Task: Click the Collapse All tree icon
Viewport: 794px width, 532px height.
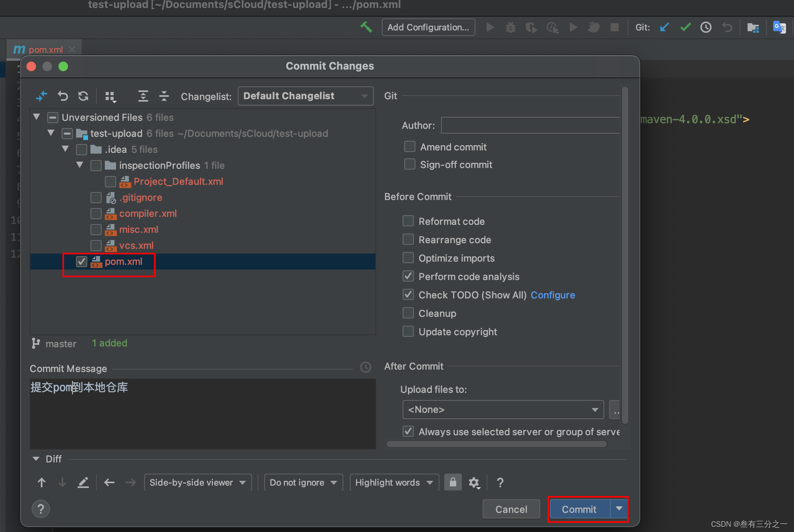Action: (164, 96)
